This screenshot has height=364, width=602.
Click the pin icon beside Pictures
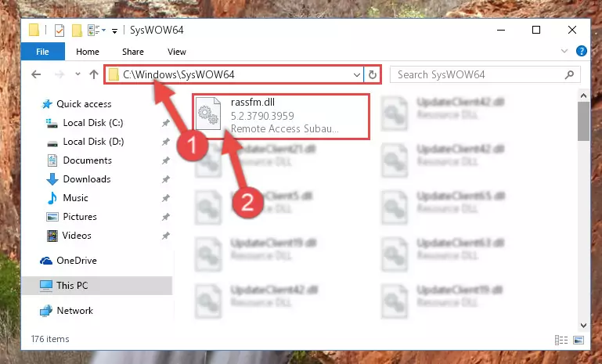click(x=165, y=217)
